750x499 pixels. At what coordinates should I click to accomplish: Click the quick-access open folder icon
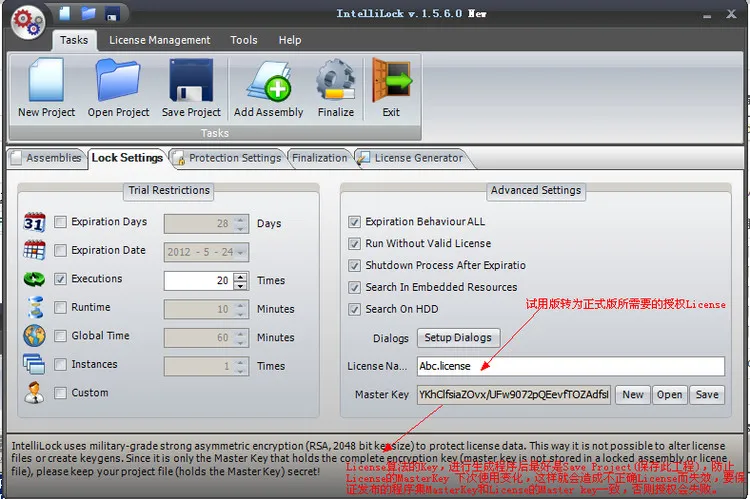tap(88, 13)
